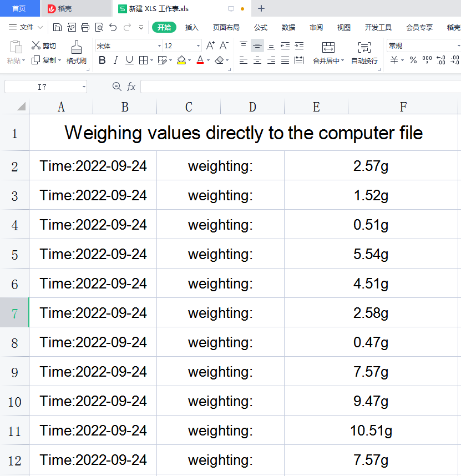Image resolution: width=461 pixels, height=476 pixels.
Task: Switch to the 插入 (Insert) ribbon tab
Action: click(x=191, y=27)
